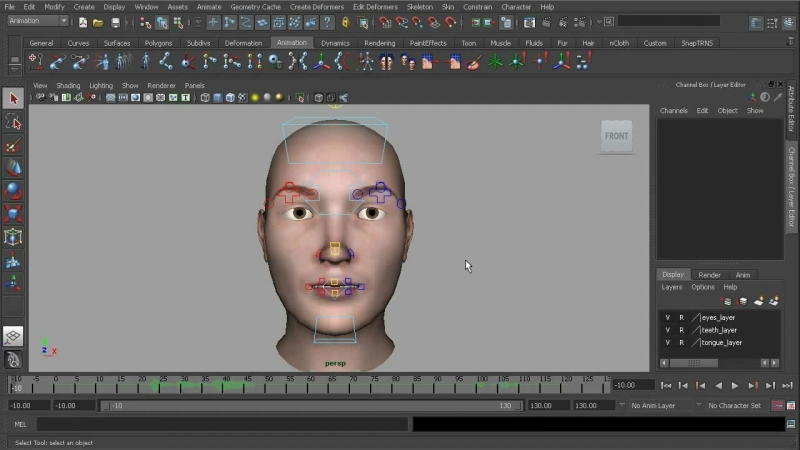Switch to the Polygons shelf tab
This screenshot has height=450, width=800.
click(x=158, y=43)
